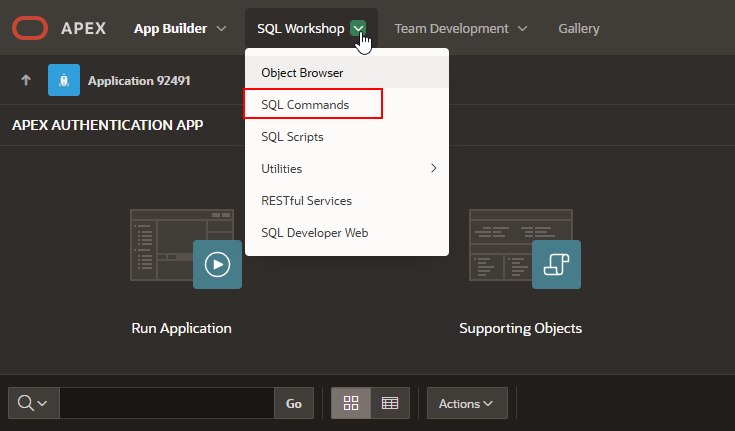Open the Supporting Objects label link
Screen dimensions: 735x431
520,328
